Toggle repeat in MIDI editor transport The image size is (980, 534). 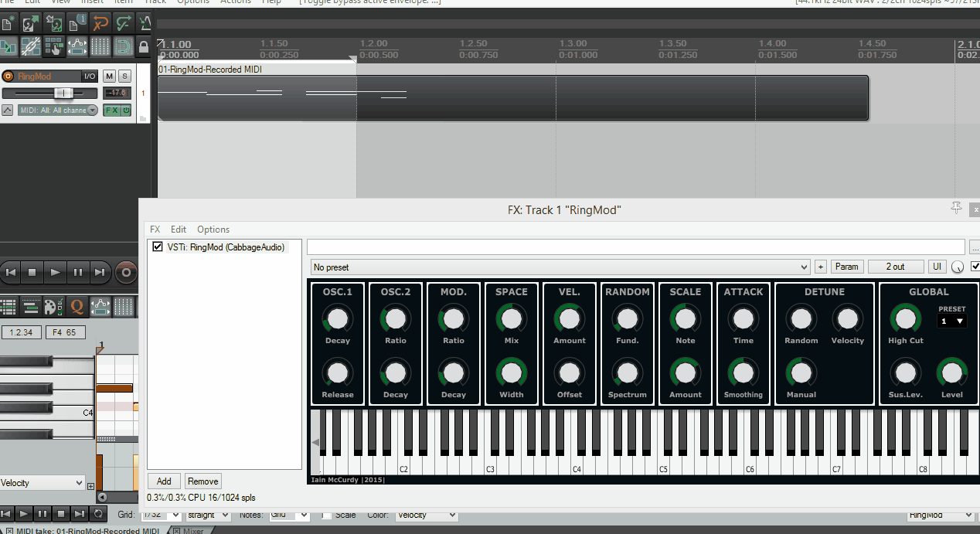tap(98, 513)
